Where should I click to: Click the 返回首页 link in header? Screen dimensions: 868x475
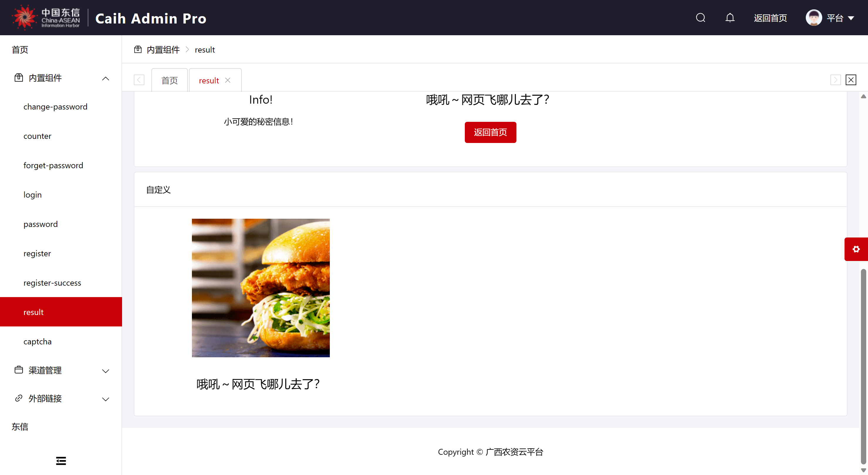(770, 18)
